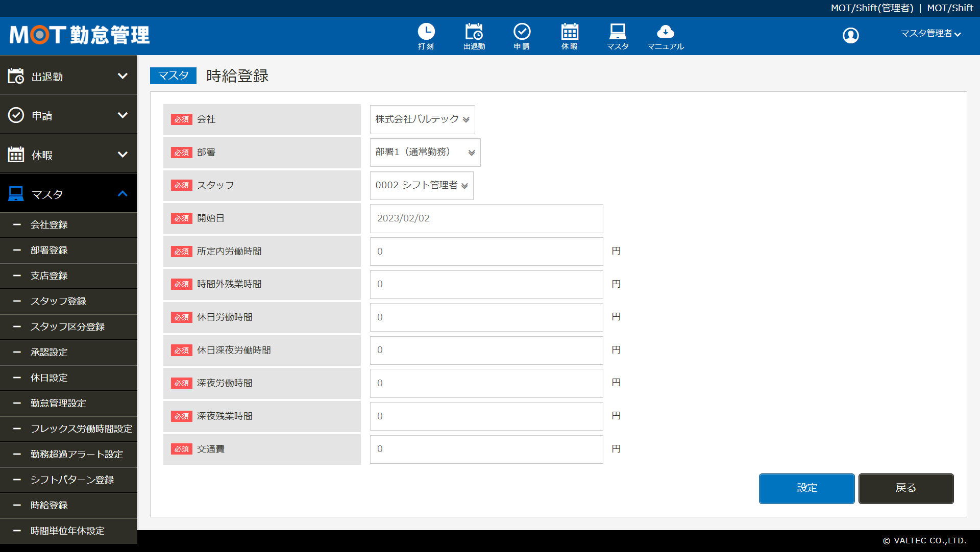Image resolution: width=980 pixels, height=552 pixels.
Task: Expand the 出退勤 sidebar section chevron
Action: pyautogui.click(x=122, y=76)
